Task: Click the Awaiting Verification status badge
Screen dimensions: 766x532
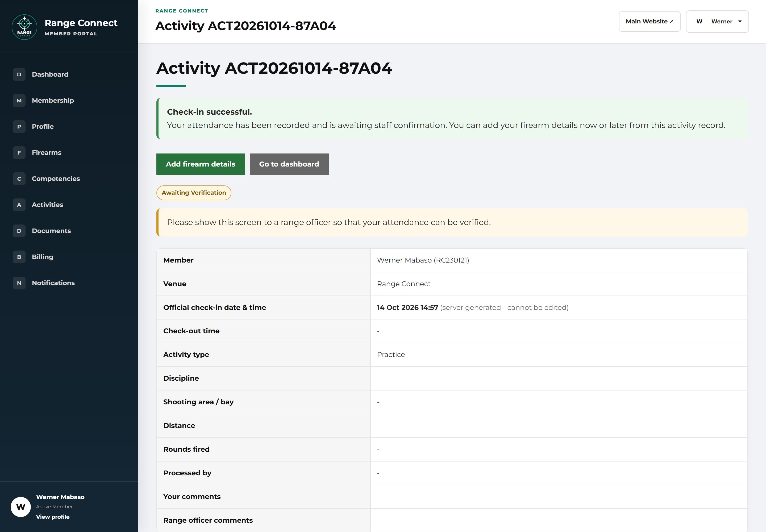Action: (x=194, y=193)
